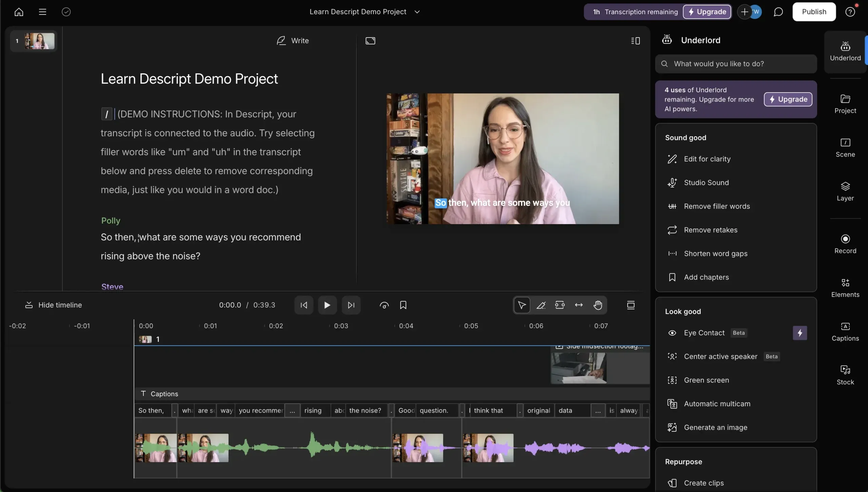Click the 0:04 mark on timeline ruler
The image size is (868, 492).
coord(406,326)
